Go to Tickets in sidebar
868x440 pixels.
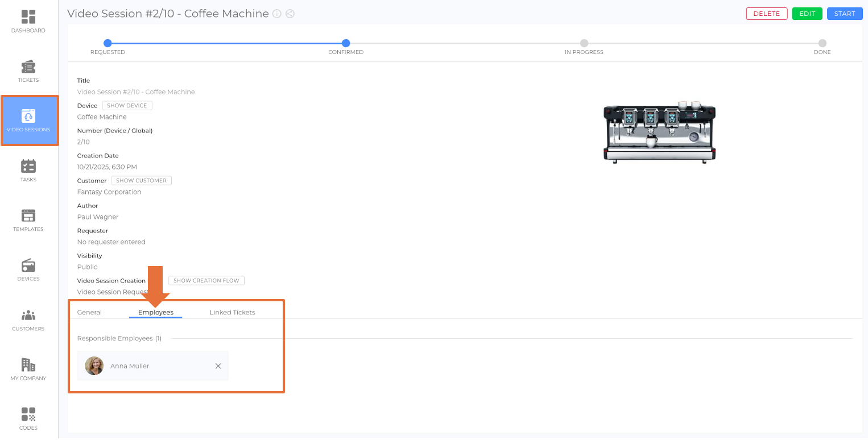point(28,71)
